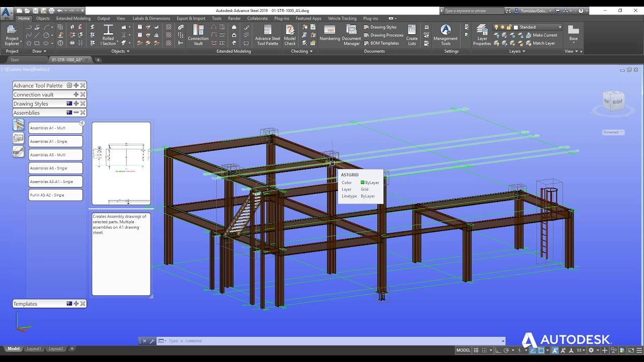This screenshot has height=362, width=644.
Task: Expand the Layers panel dropdown
Action: point(517,51)
